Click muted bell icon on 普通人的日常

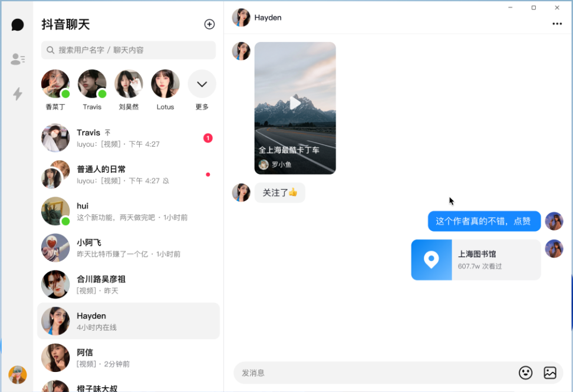[166, 181]
